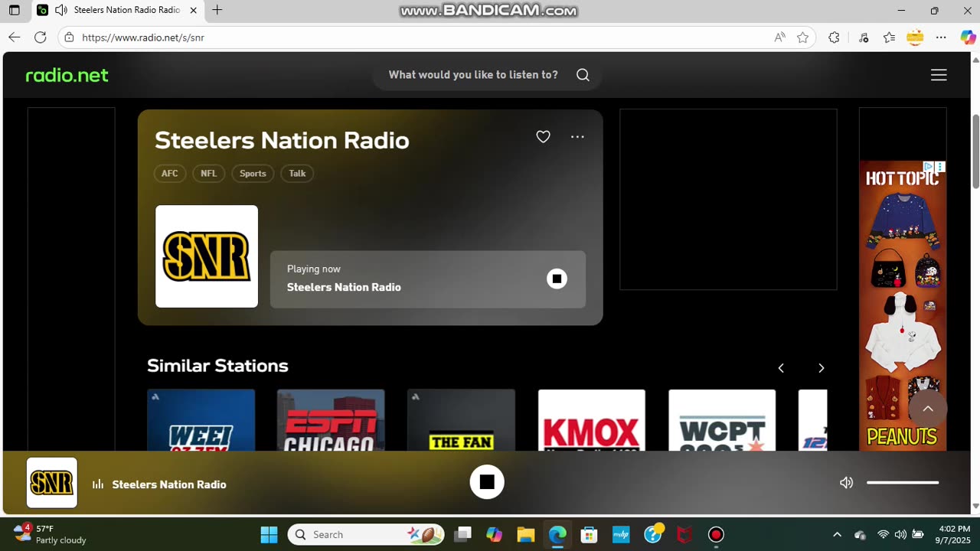Open The Fan station tile
980x551 pixels.
click(461, 420)
